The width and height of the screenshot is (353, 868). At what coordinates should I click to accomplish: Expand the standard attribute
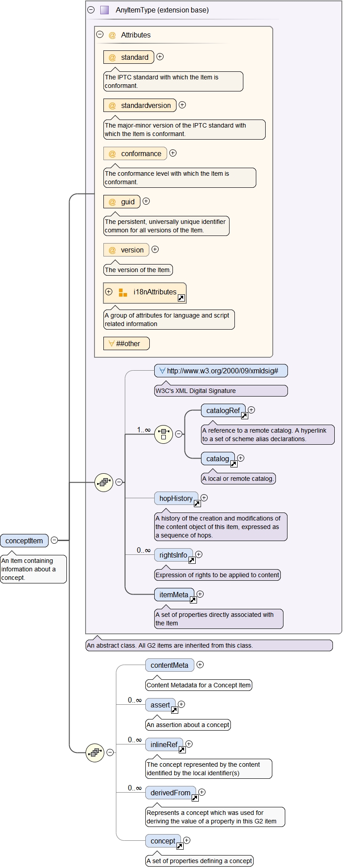tap(160, 57)
